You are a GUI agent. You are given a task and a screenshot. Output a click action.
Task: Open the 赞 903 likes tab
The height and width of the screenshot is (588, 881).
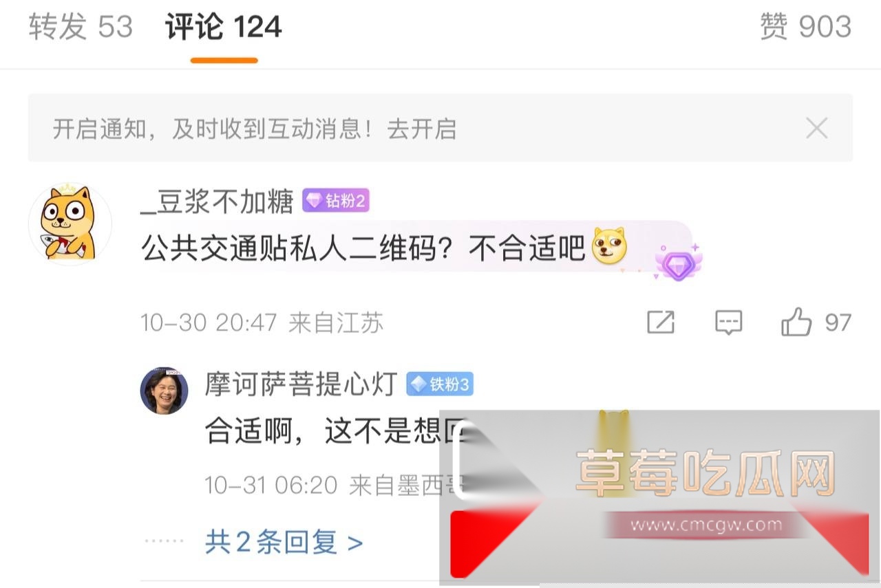pos(806,27)
